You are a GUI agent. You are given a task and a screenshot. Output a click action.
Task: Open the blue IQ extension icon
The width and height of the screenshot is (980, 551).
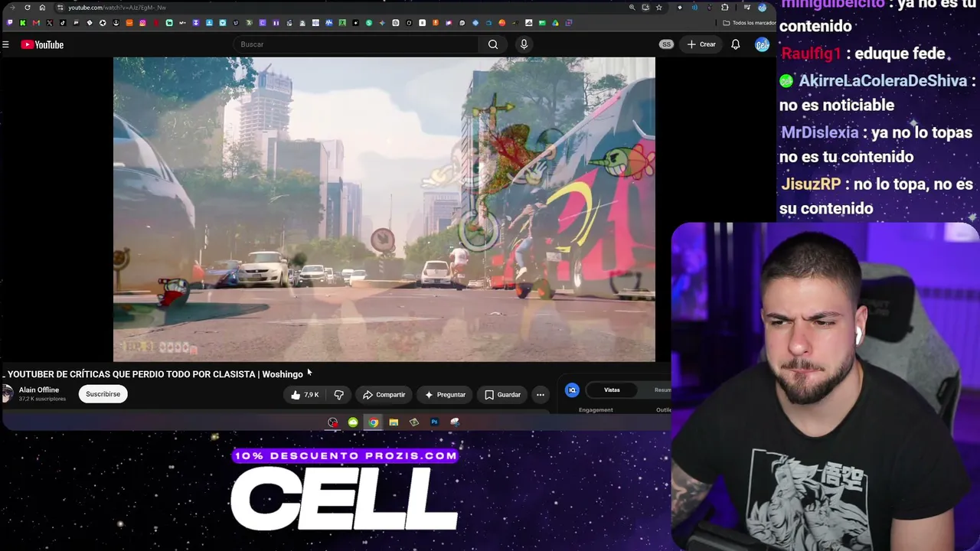point(572,390)
